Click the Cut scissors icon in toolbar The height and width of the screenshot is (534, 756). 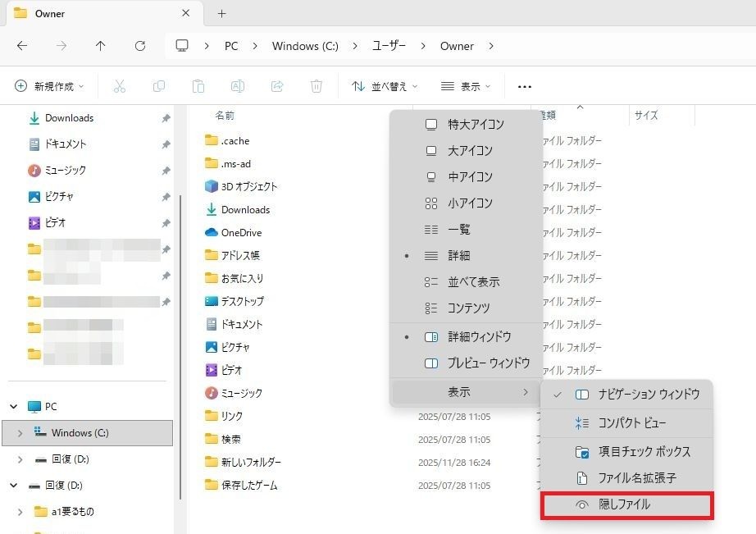point(120,86)
